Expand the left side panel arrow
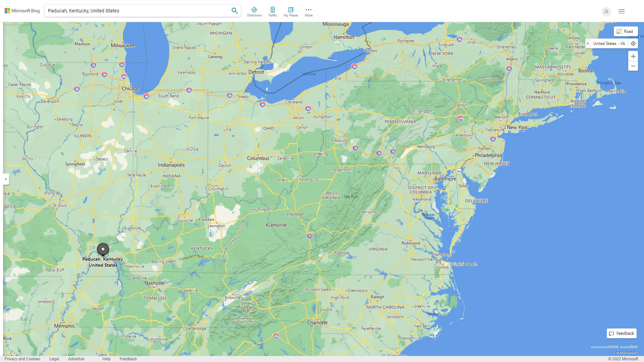This screenshot has height=362, width=644. (6, 179)
